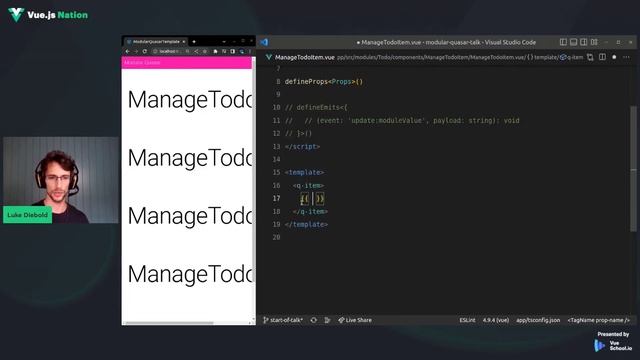640x360 pixels.
Task: Close the ModularQuasarTemplate browser tab
Action: [x=184, y=42]
